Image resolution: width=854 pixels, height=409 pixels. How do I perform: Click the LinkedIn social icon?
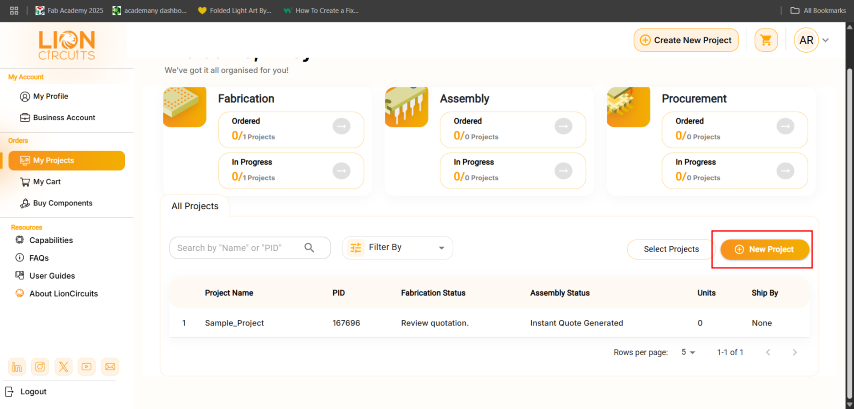point(17,367)
